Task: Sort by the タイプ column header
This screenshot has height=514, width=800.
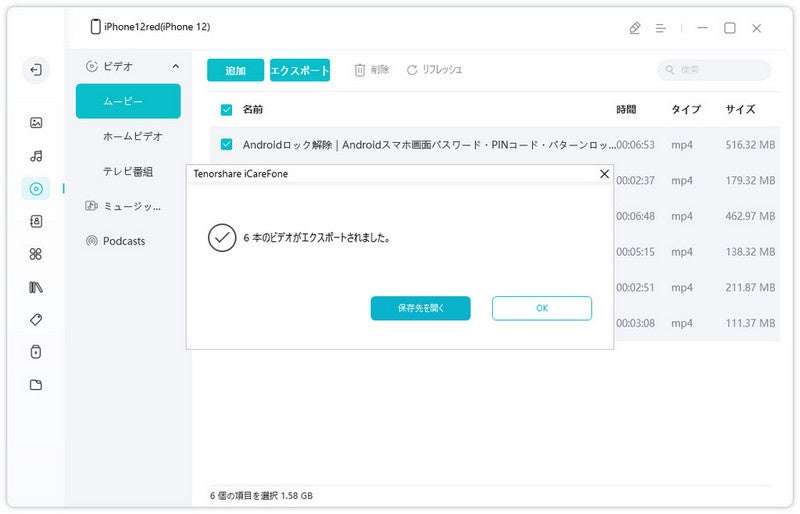Action: click(x=686, y=109)
